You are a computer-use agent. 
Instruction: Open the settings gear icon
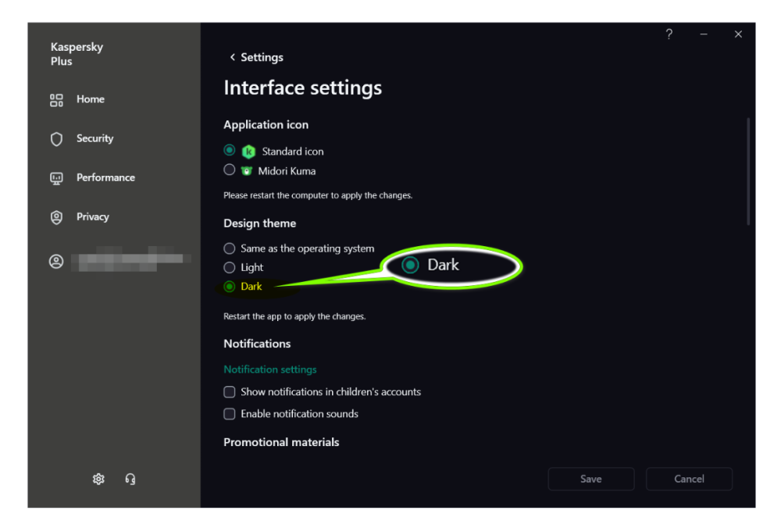98,479
